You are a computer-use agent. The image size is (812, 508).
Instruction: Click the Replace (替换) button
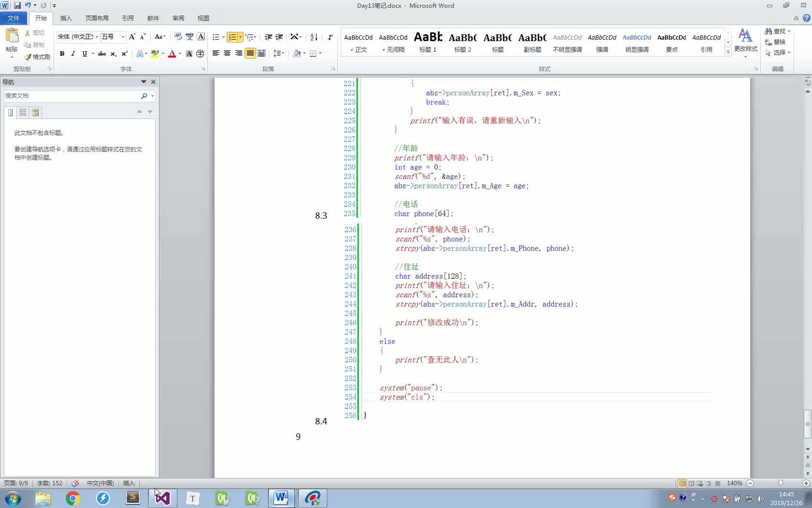point(775,42)
